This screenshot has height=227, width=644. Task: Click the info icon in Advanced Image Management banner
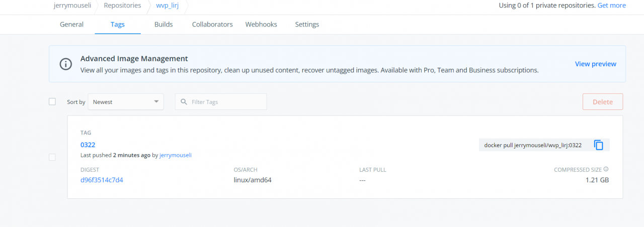65,64
